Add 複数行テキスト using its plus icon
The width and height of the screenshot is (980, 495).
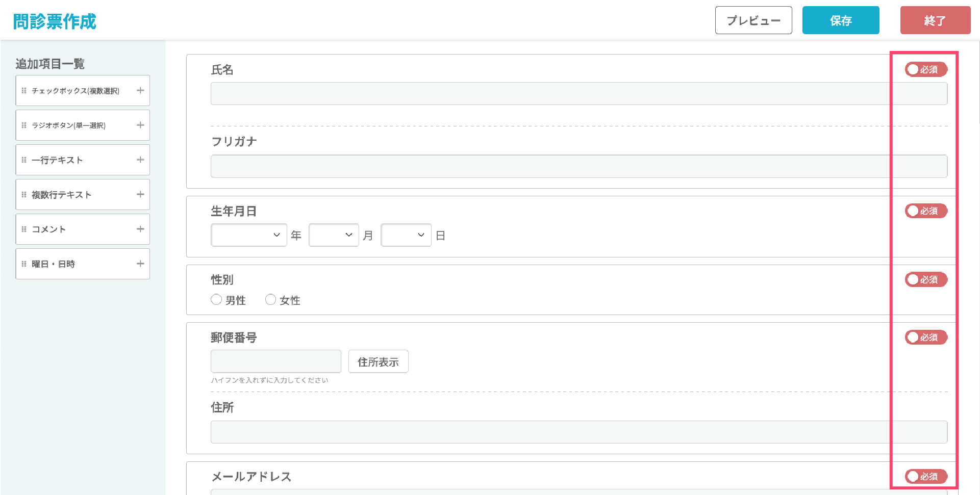[x=140, y=195]
